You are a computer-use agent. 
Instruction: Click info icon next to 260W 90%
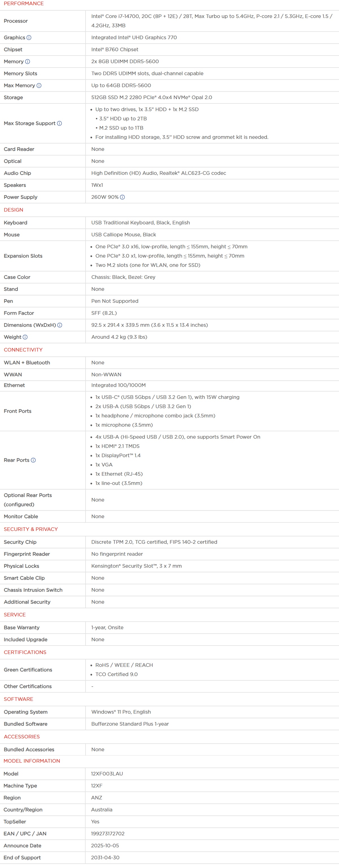click(122, 197)
